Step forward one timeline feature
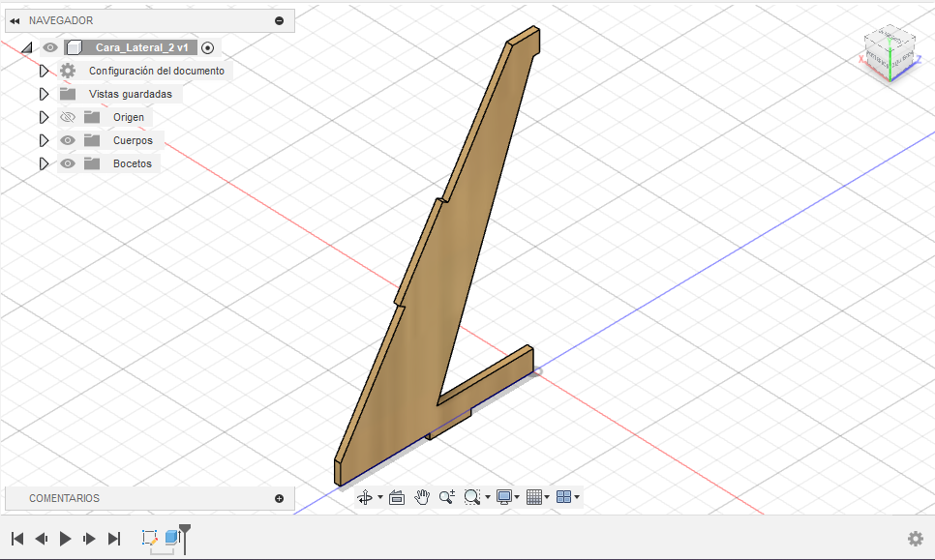 [89, 539]
